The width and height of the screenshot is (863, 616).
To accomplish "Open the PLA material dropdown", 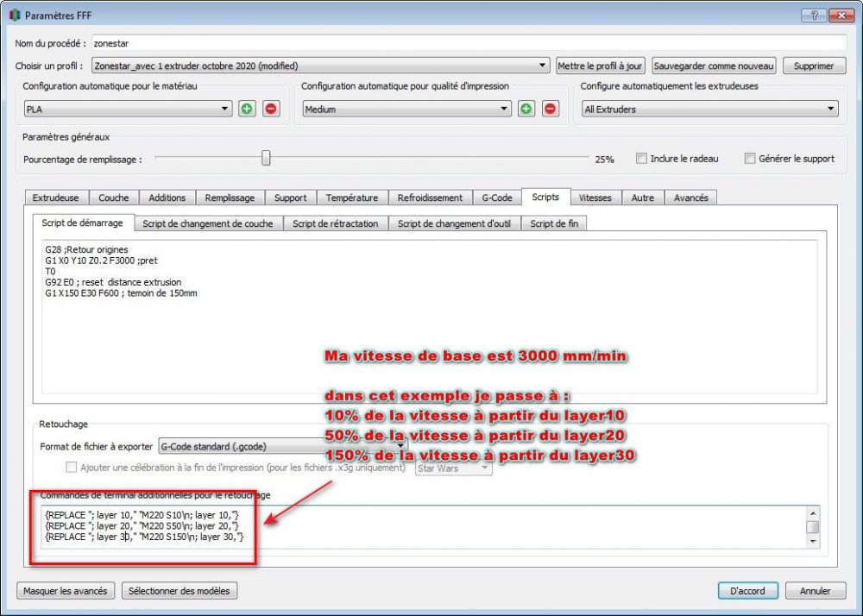I will pos(128,109).
